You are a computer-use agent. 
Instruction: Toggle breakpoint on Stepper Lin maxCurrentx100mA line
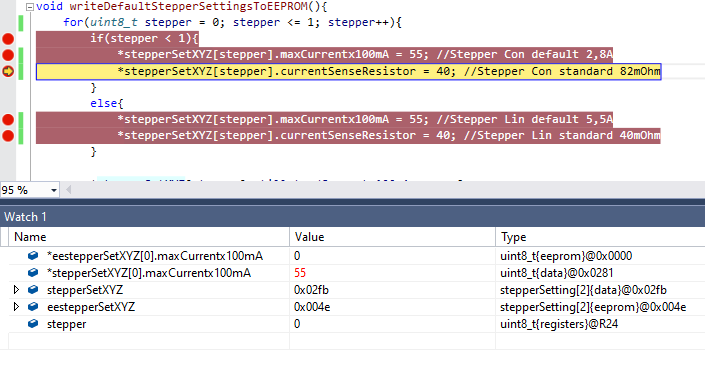(x=8, y=120)
